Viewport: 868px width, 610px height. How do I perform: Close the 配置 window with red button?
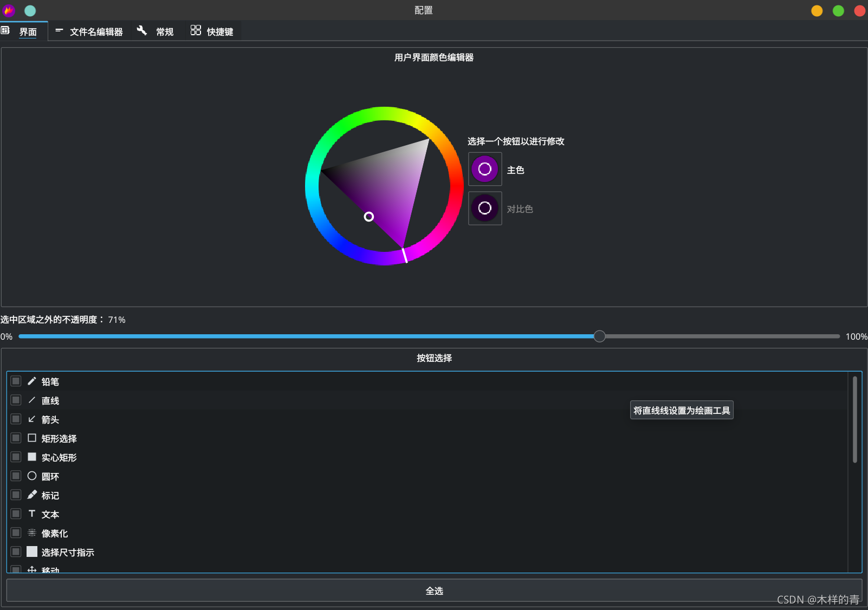tap(860, 11)
